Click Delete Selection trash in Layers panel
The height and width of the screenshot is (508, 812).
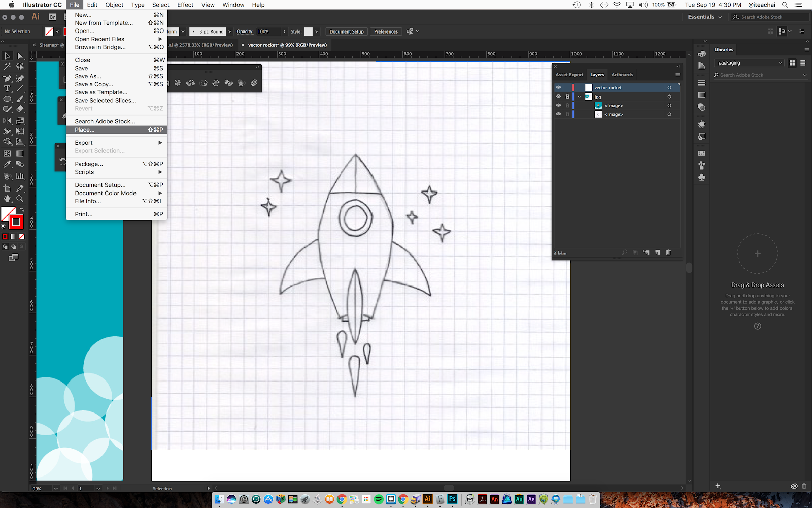tap(668, 252)
